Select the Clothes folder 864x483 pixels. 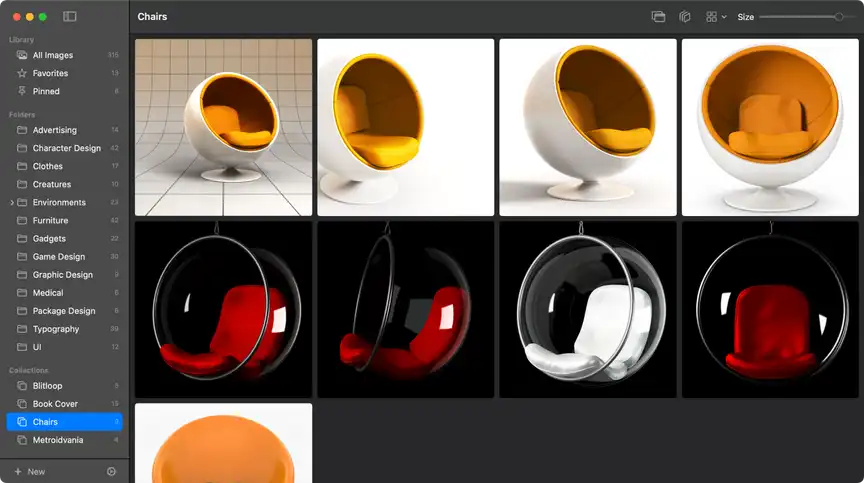[64, 166]
